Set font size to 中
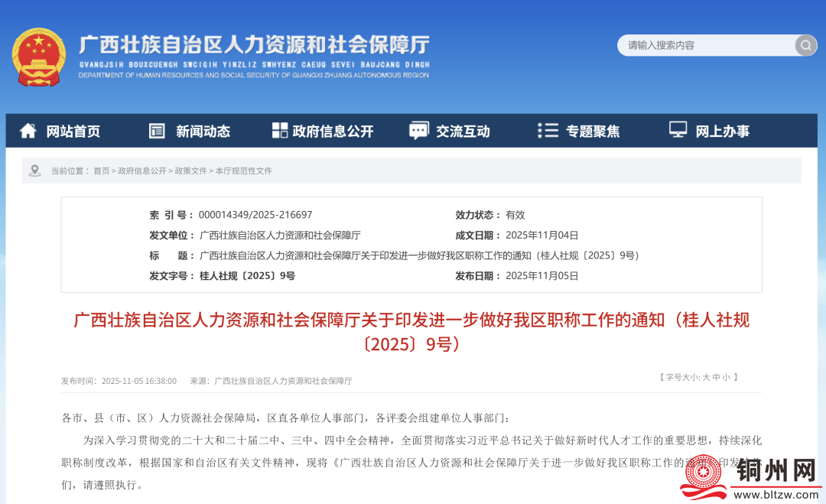 point(716,377)
